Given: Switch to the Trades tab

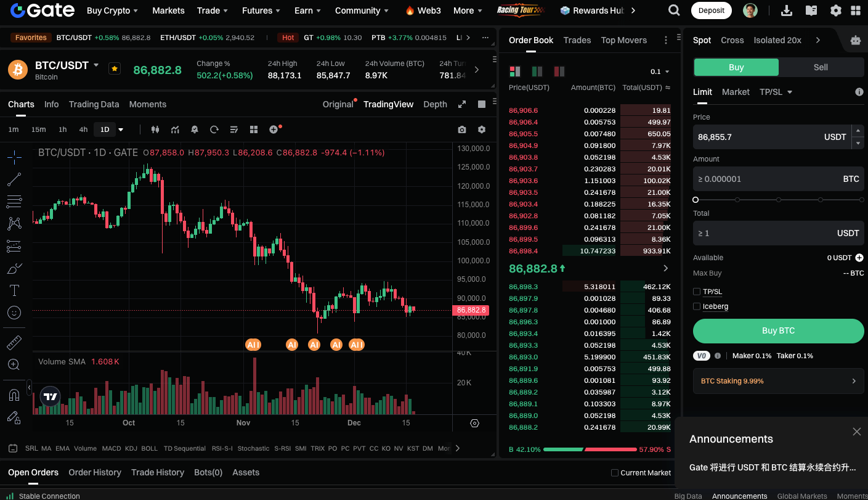Looking at the screenshot, I should coord(577,40).
